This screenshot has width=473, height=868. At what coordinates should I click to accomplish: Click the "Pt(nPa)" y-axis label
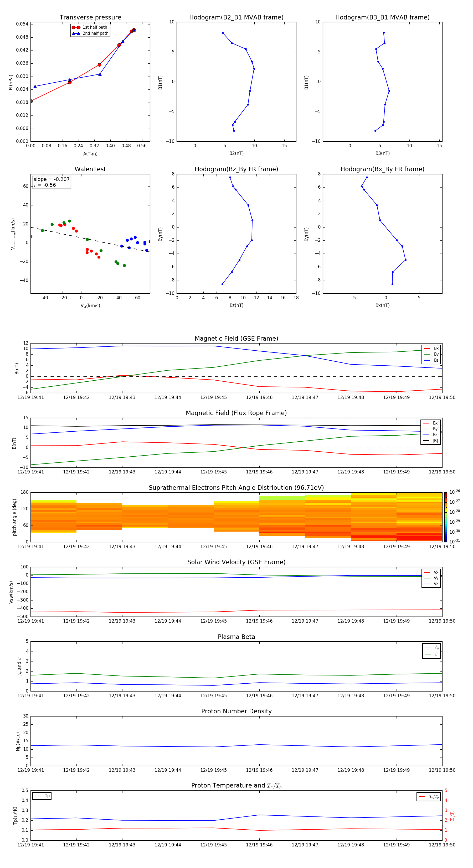[x=11, y=82]
